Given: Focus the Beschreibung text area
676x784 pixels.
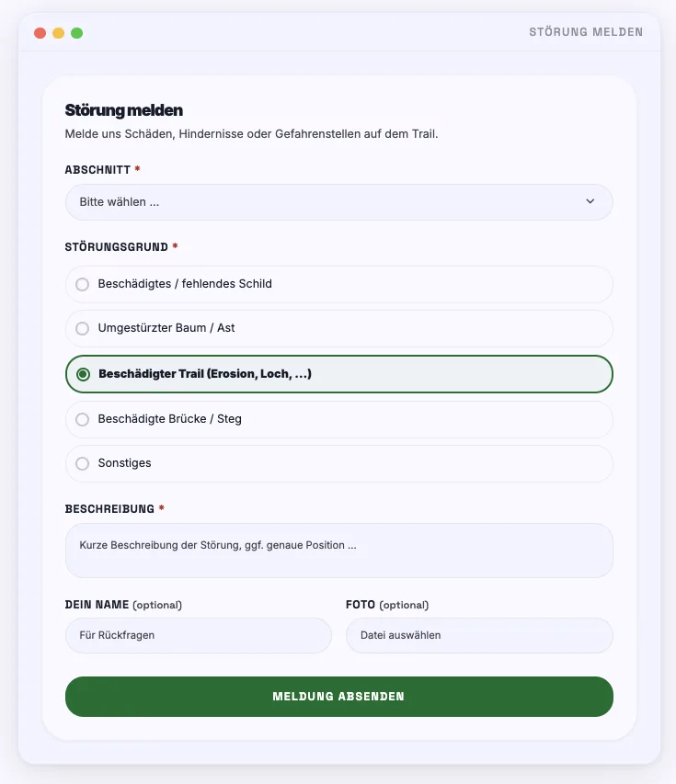Looking at the screenshot, I should 338,551.
